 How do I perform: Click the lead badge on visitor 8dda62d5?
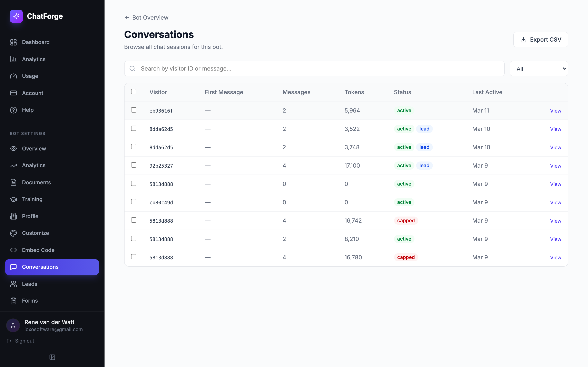point(424,129)
